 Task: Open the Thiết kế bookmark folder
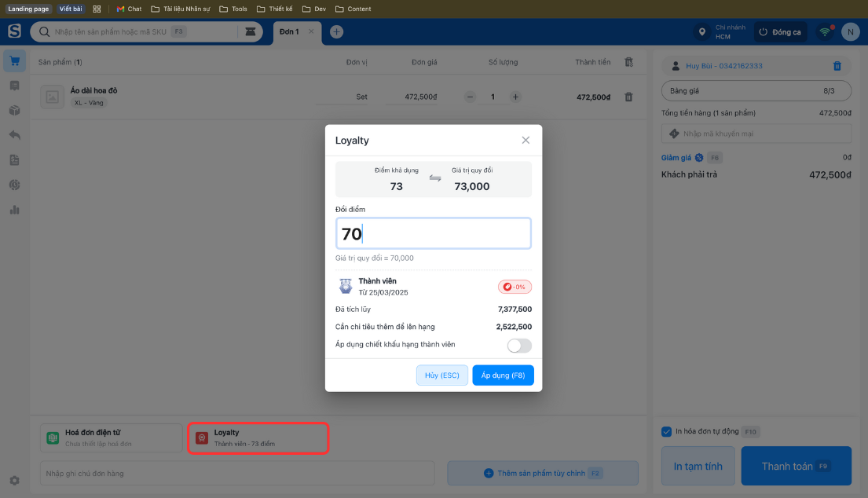coord(275,9)
